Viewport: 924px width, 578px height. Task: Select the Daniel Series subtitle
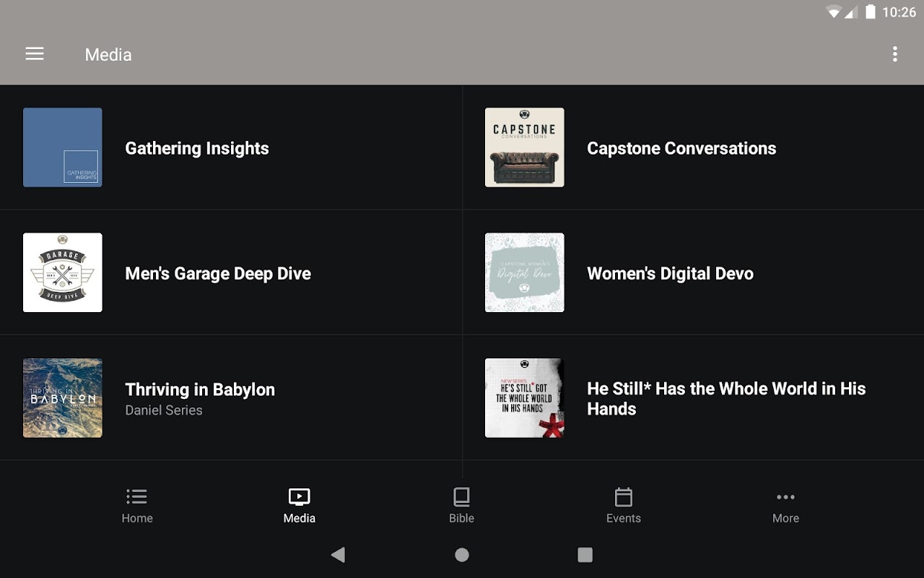[x=164, y=410]
